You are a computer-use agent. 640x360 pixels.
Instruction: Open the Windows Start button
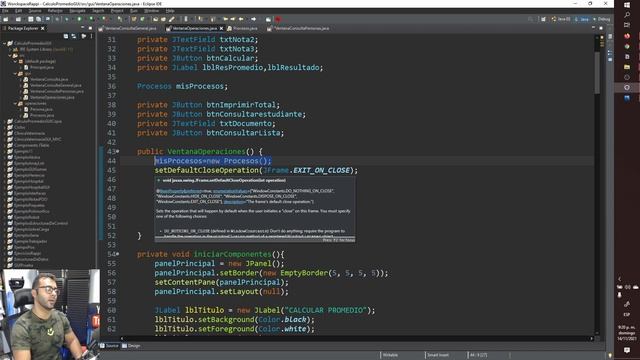click(x=627, y=4)
